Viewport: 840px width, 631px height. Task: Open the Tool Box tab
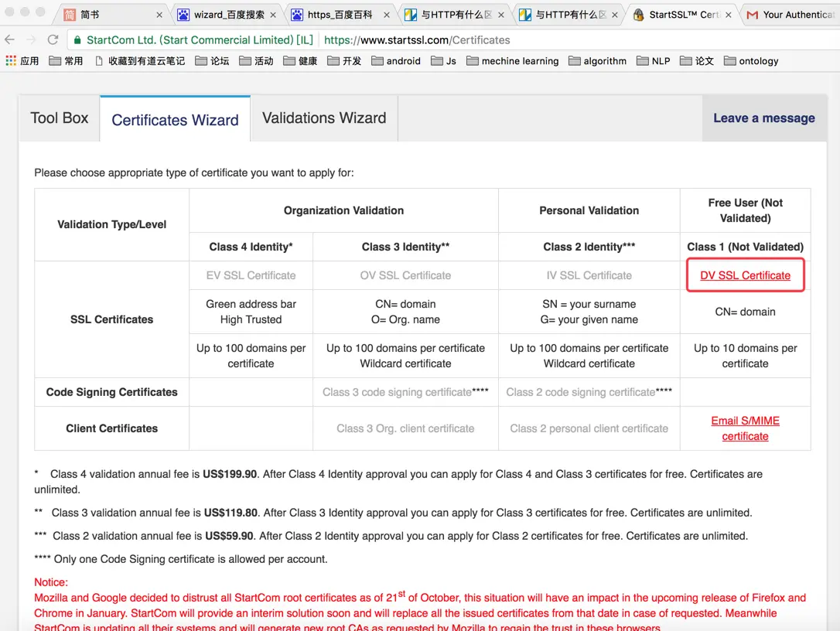(59, 118)
